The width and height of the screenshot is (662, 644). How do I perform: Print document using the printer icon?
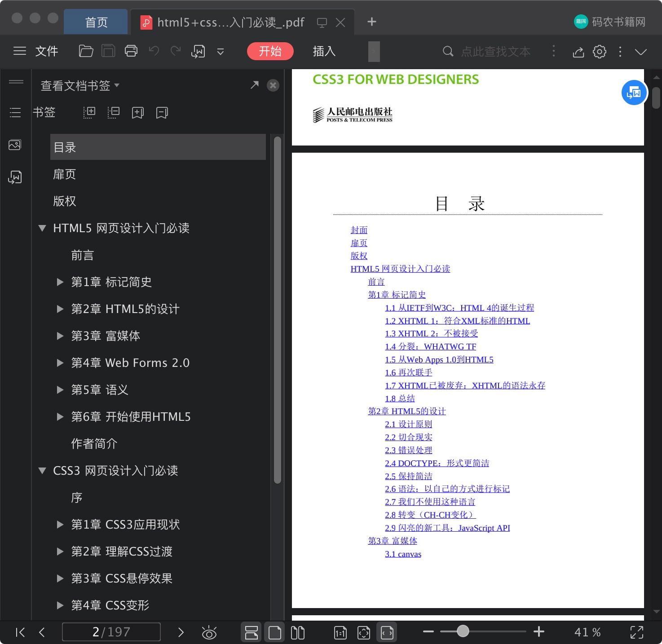(x=131, y=51)
